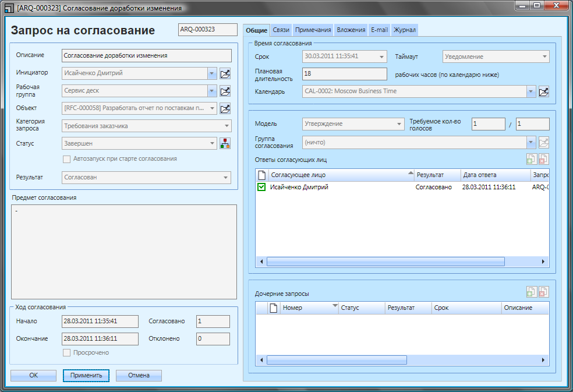Expand the Объект dropdown
Screen dimensions: 573x392
click(213, 108)
